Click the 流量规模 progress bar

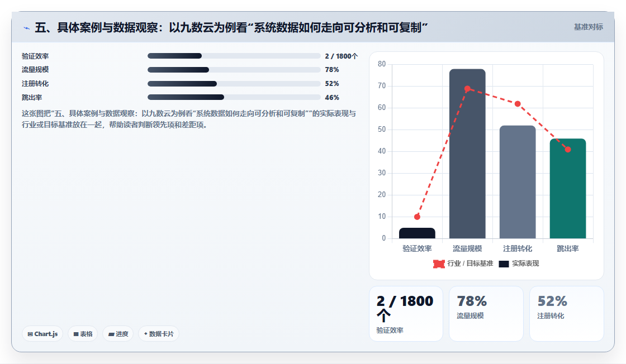coord(234,70)
